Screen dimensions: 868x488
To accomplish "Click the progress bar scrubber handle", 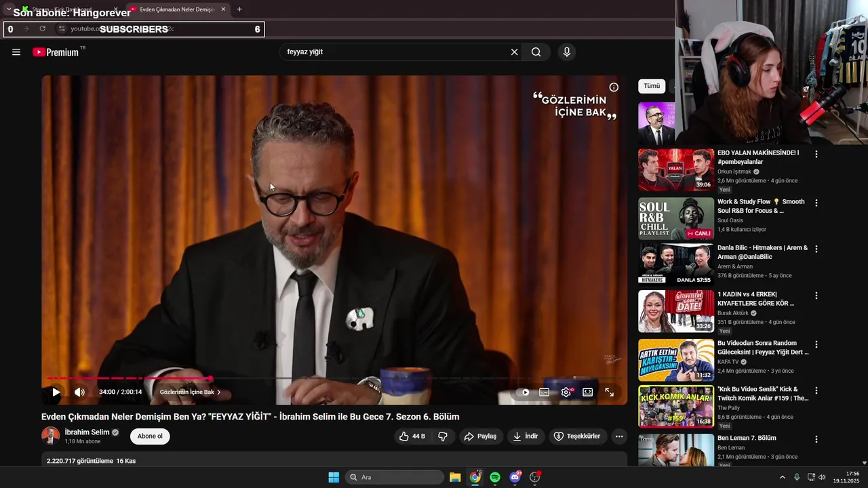I will (x=211, y=378).
